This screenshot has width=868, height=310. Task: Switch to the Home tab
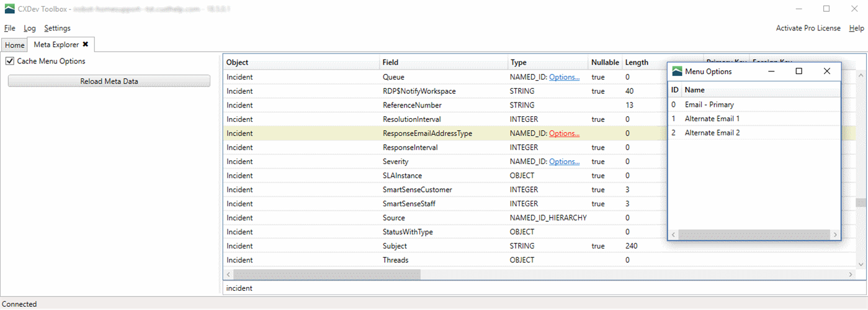(15, 45)
